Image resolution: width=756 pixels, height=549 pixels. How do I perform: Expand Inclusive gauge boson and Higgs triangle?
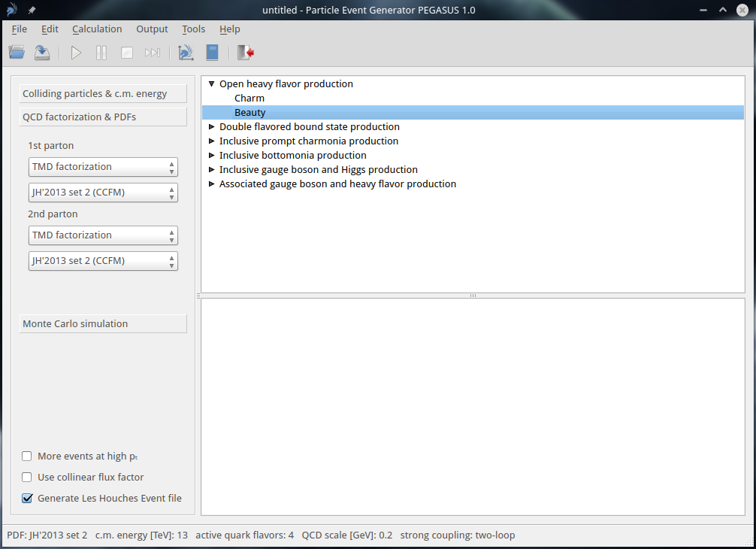tap(211, 170)
